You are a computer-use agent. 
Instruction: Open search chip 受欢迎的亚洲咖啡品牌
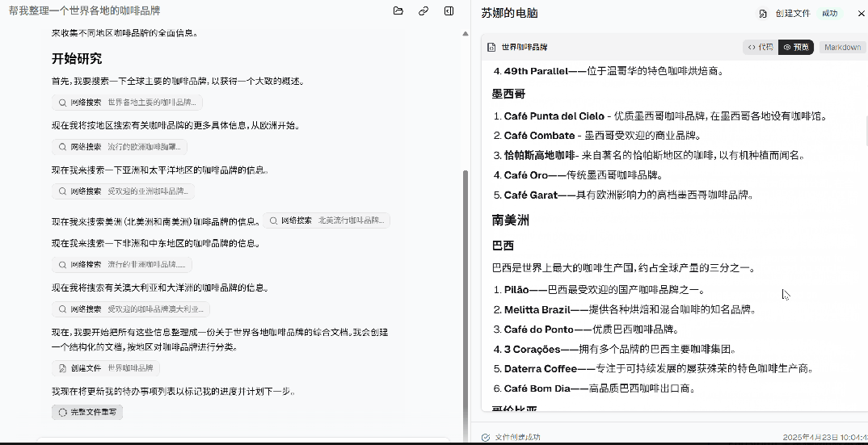(x=123, y=191)
